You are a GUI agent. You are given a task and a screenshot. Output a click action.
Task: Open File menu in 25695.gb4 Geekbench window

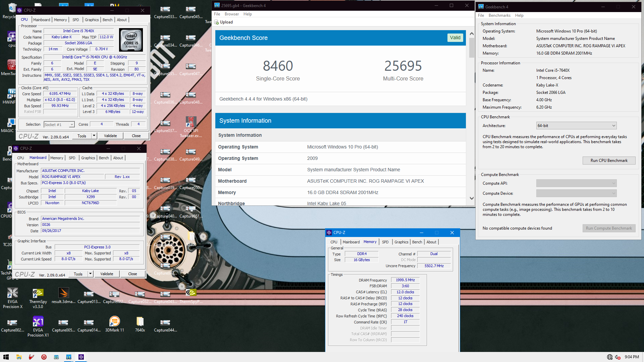coord(217,14)
